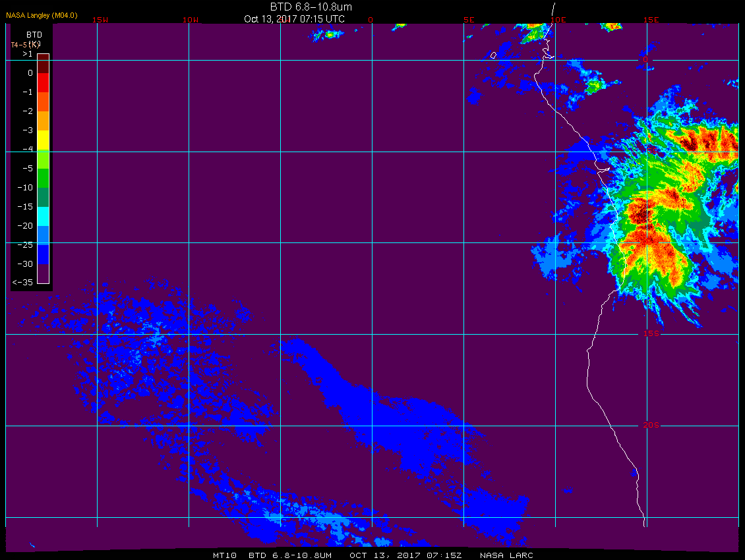Click the 15S latitude label
745x560 pixels.
pyautogui.click(x=651, y=333)
